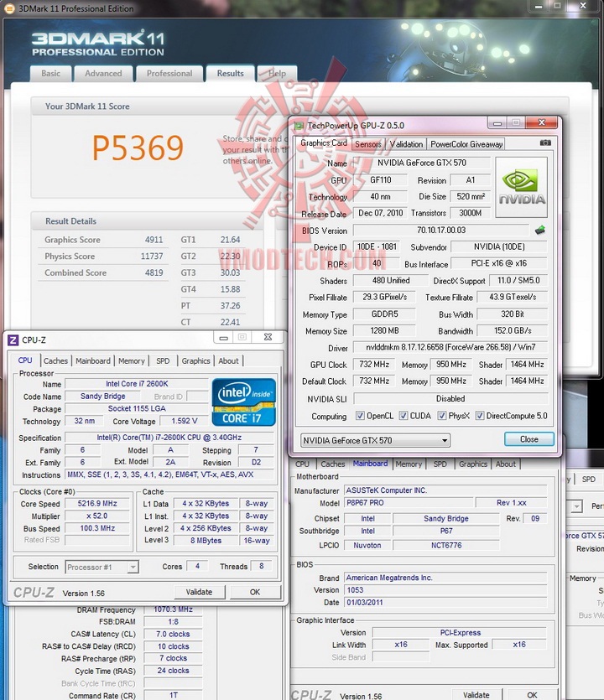Open the Professional tab in 3DMark 11
This screenshot has height=700, width=604.
tap(169, 74)
